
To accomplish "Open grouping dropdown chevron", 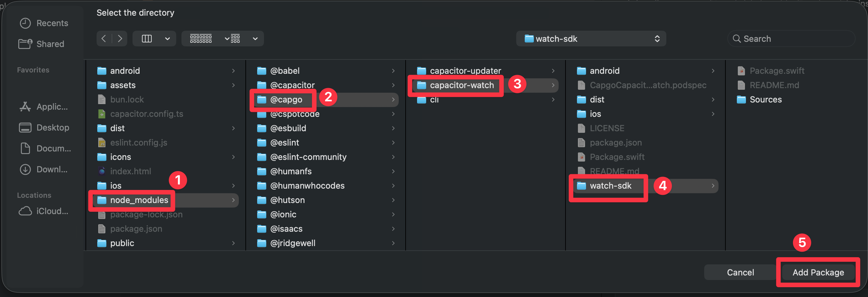I will [x=255, y=39].
